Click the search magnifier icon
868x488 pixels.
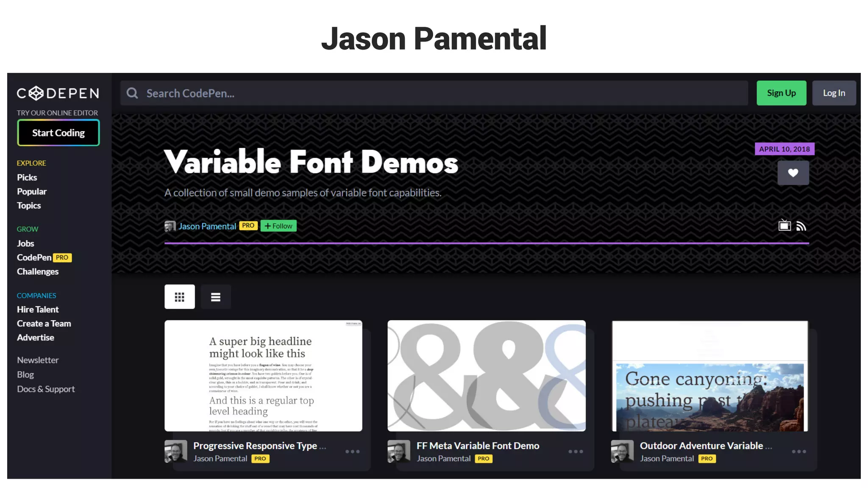[133, 93]
